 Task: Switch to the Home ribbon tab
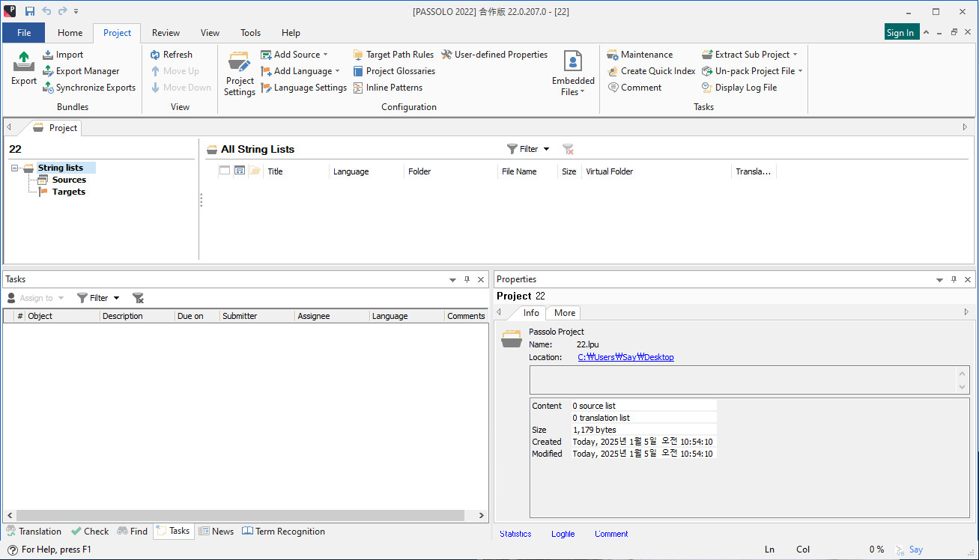pyautogui.click(x=70, y=33)
